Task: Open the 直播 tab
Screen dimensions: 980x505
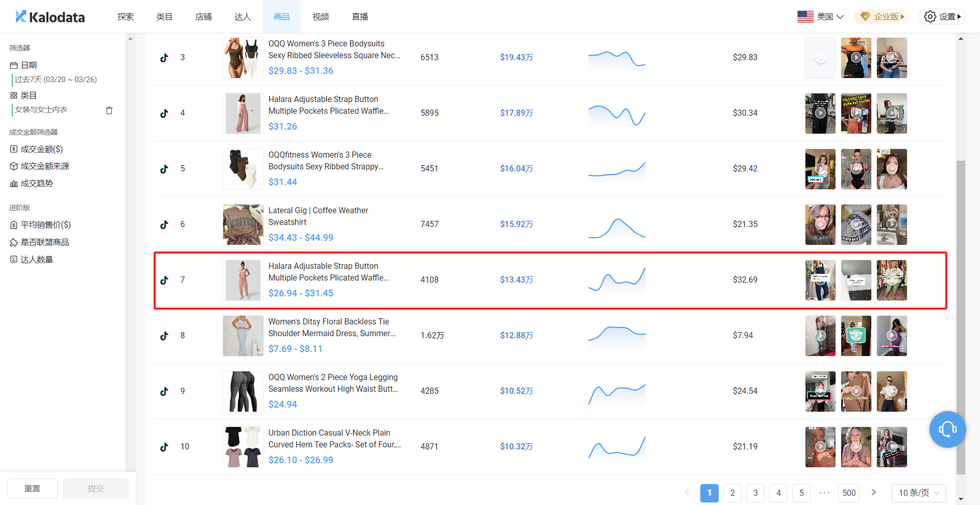Action: (360, 17)
